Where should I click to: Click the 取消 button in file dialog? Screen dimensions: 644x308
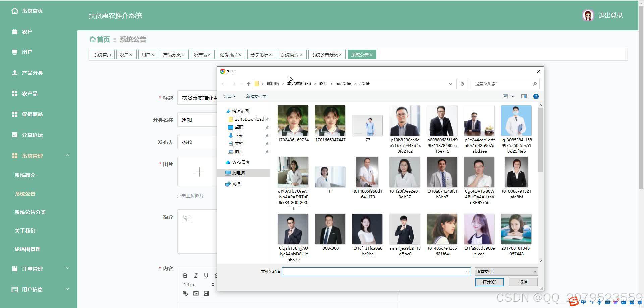tap(523, 282)
